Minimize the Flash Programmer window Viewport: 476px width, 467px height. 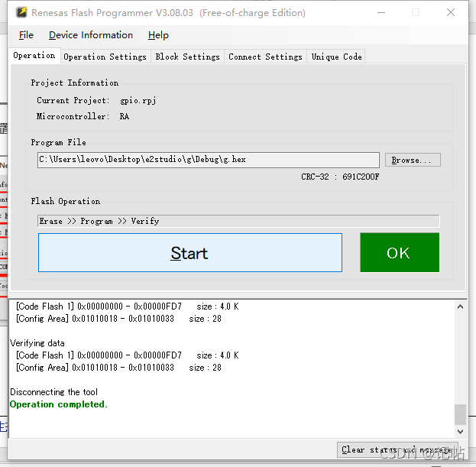(x=381, y=13)
